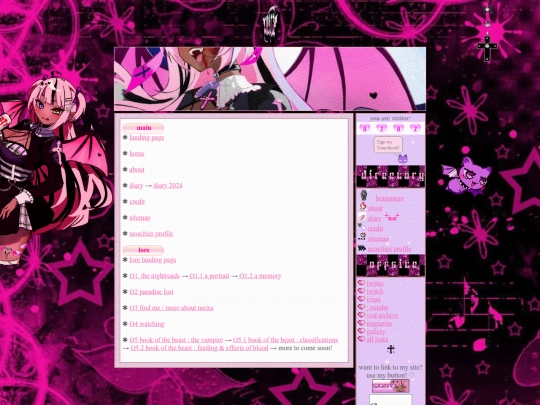Open the 'Sign my Guestbook!' speech bubble
Viewport: 540px width, 405px height.
point(388,145)
